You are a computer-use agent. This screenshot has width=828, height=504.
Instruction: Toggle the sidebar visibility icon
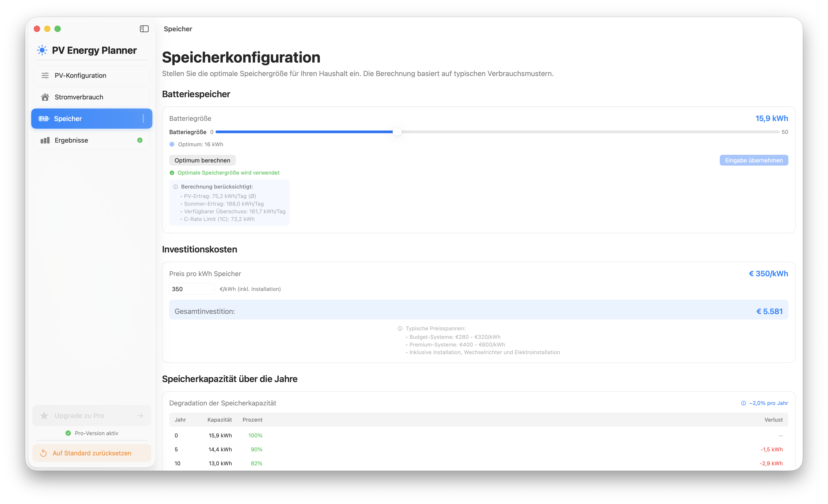(x=144, y=29)
